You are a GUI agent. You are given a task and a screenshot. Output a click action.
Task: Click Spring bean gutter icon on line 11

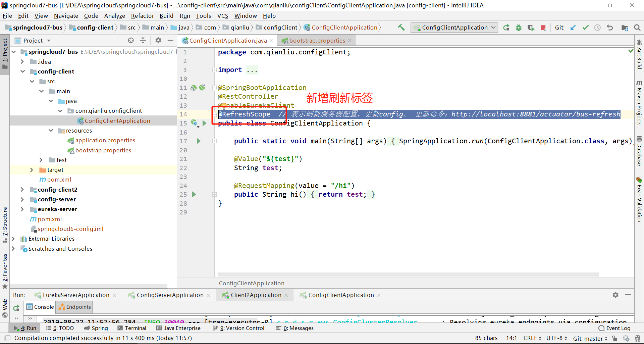pos(194,88)
